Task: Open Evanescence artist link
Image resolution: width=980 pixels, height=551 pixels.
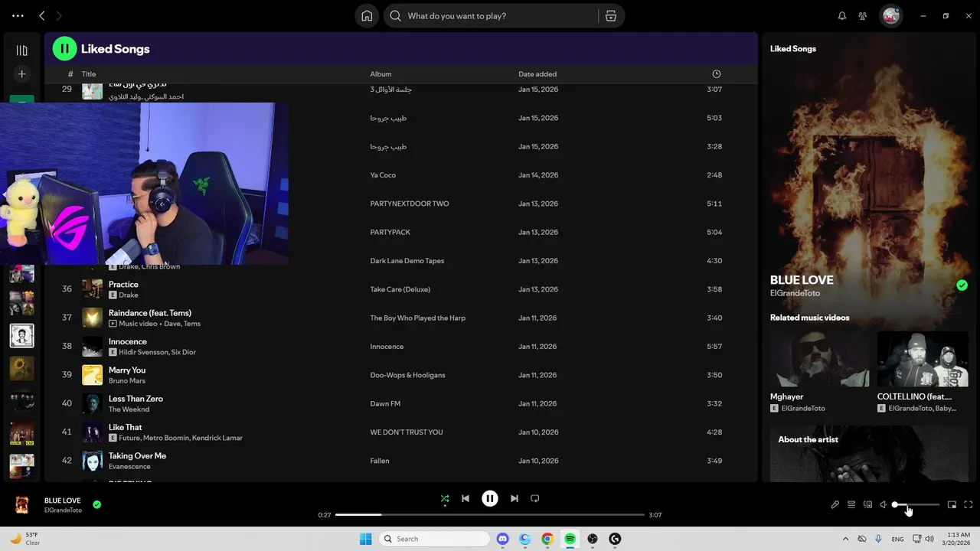Action: (129, 467)
